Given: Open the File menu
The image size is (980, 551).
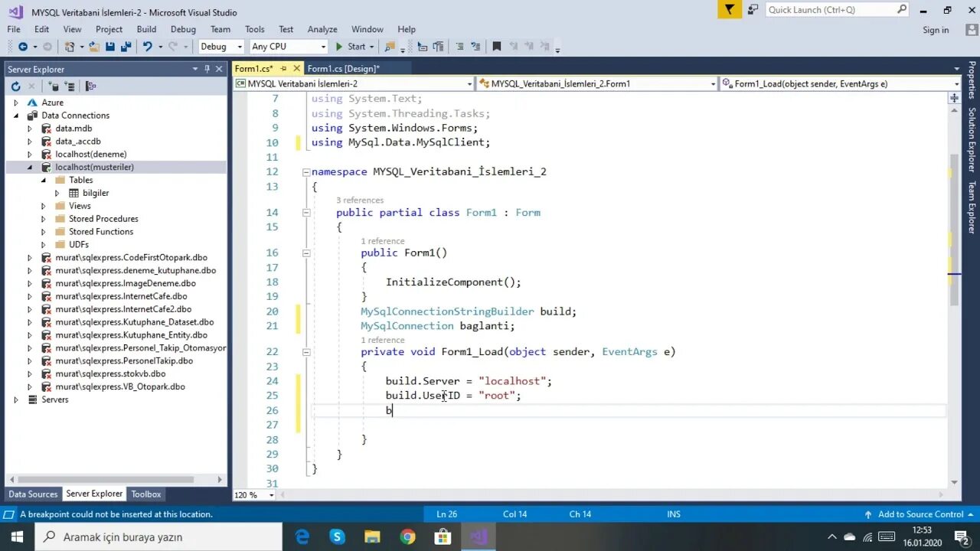Looking at the screenshot, I should pos(14,29).
